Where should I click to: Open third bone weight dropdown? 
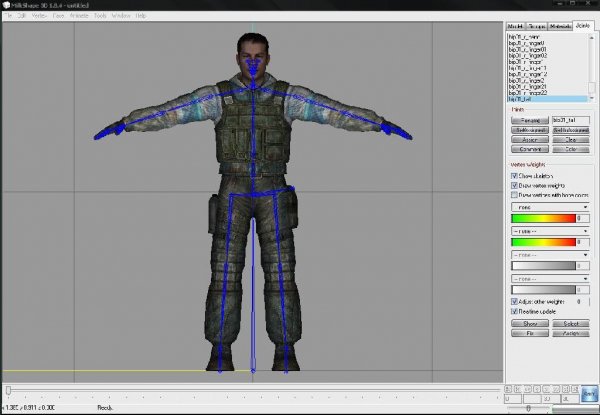coord(550,255)
